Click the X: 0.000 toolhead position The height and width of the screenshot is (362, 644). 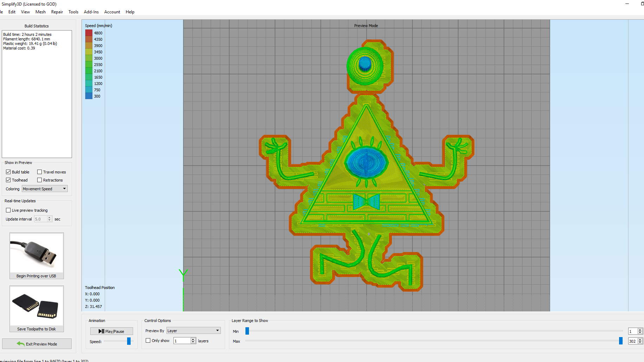(92, 294)
